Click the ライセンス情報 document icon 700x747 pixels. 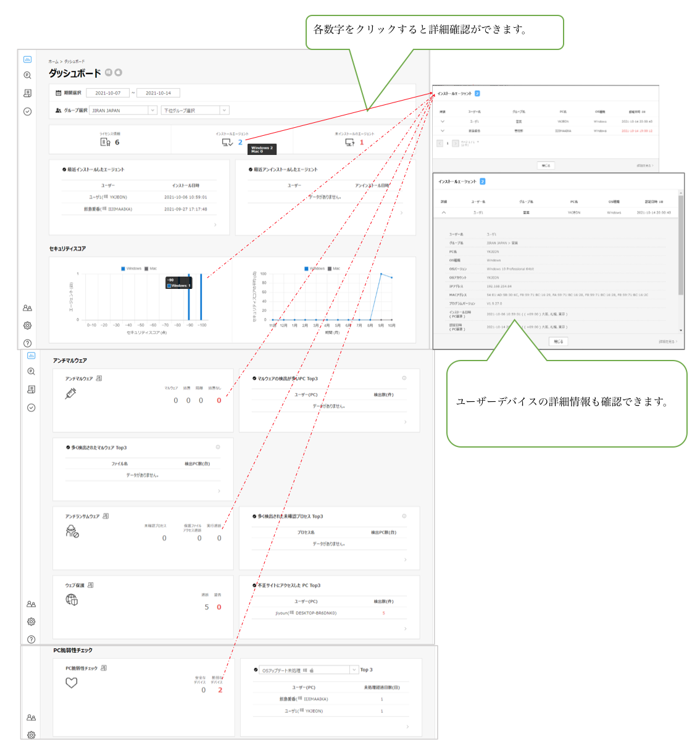tap(106, 142)
